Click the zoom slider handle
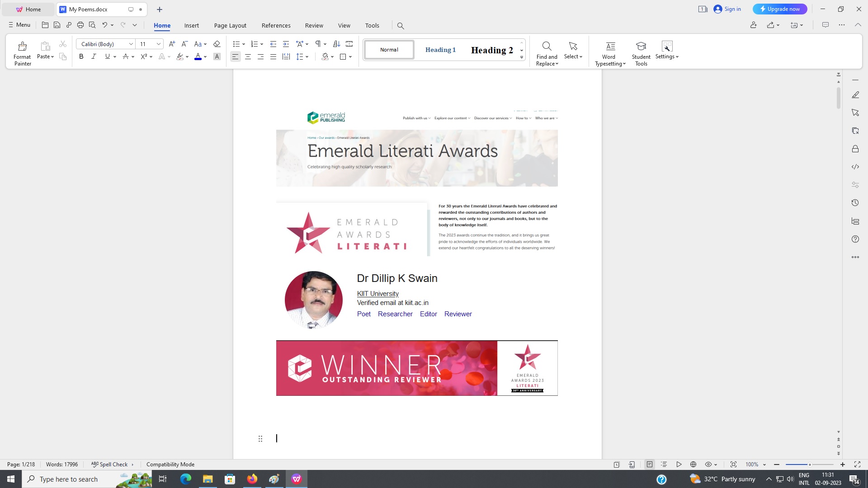 (810, 465)
